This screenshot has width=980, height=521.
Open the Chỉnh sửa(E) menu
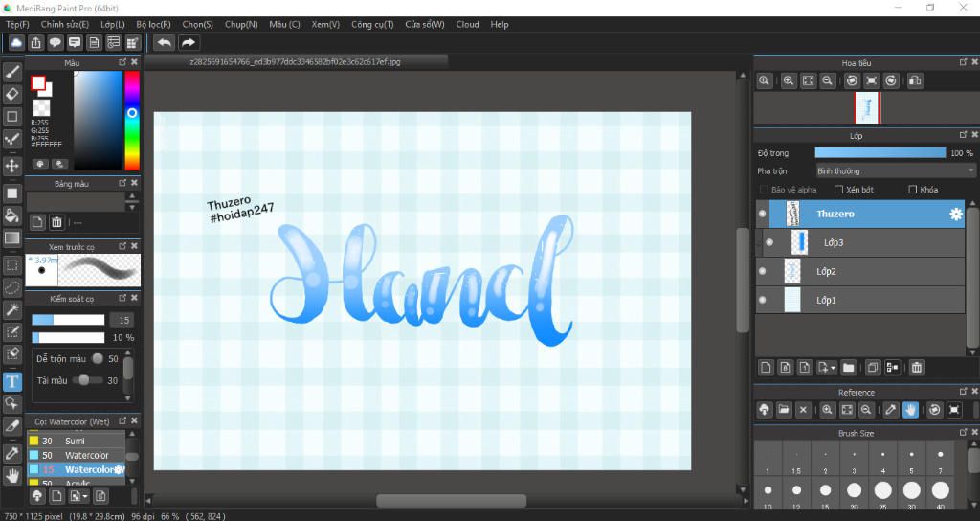(65, 24)
